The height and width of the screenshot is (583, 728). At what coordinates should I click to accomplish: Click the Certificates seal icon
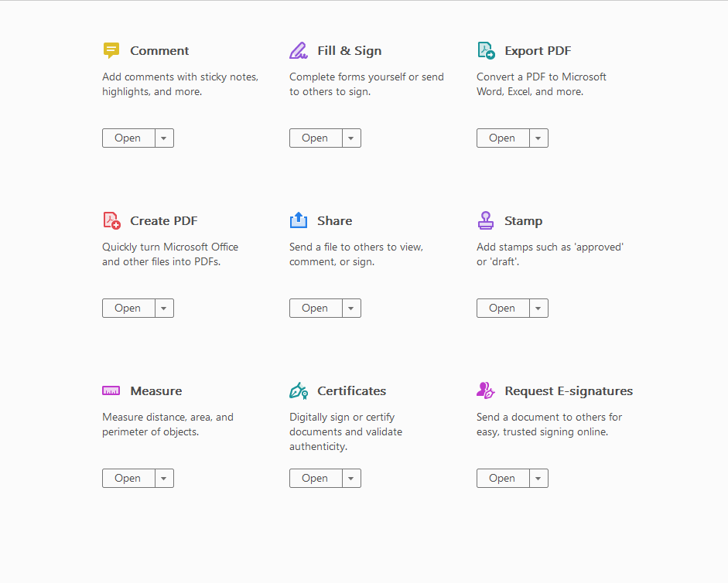pos(299,390)
